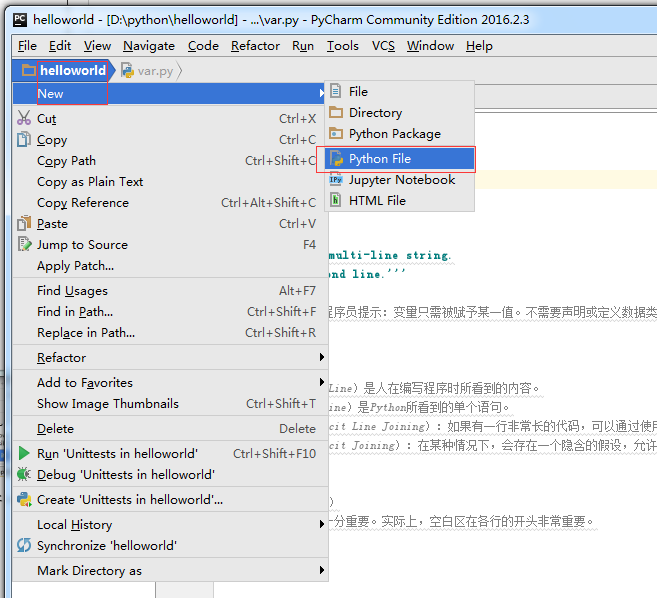Viewport: 657px width, 598px height.
Task: Click the Copy icon in context menu
Action: (24, 139)
